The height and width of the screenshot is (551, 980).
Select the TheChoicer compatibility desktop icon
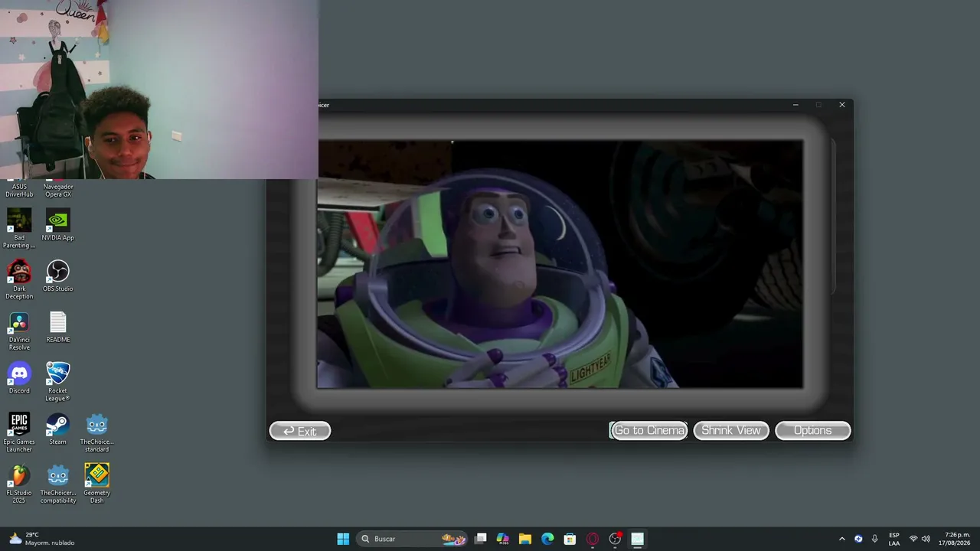[x=58, y=484]
